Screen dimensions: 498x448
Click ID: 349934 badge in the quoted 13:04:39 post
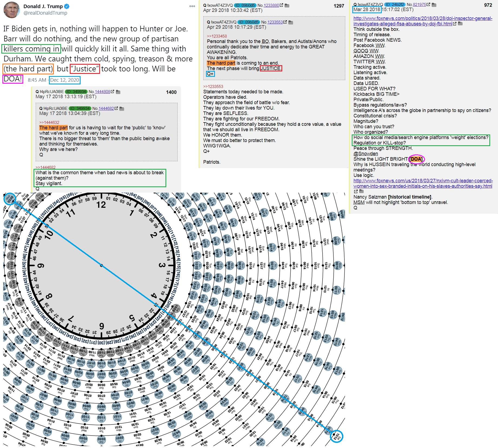pos(80,108)
